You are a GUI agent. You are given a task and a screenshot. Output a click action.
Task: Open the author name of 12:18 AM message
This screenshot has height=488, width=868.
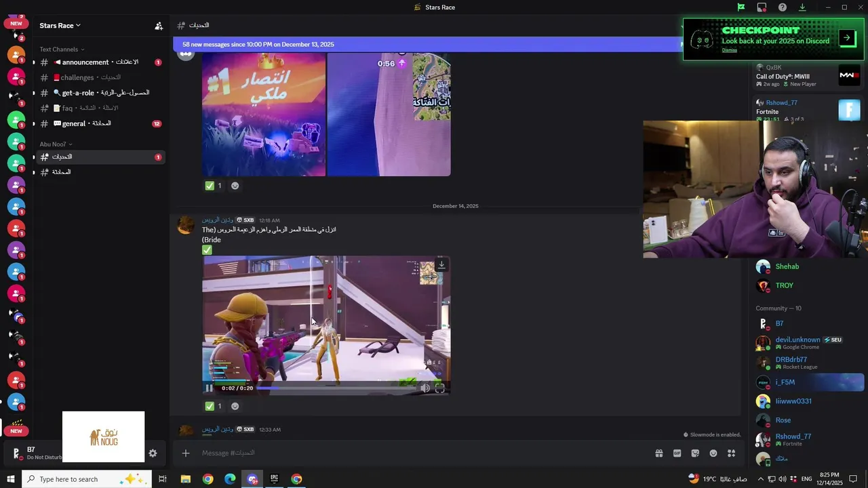pos(217,220)
